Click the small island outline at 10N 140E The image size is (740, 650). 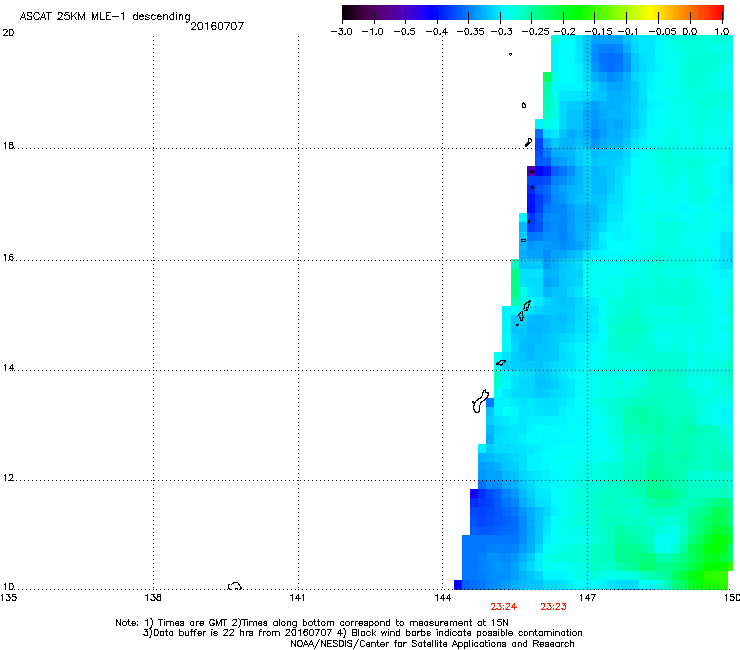[x=235, y=586]
